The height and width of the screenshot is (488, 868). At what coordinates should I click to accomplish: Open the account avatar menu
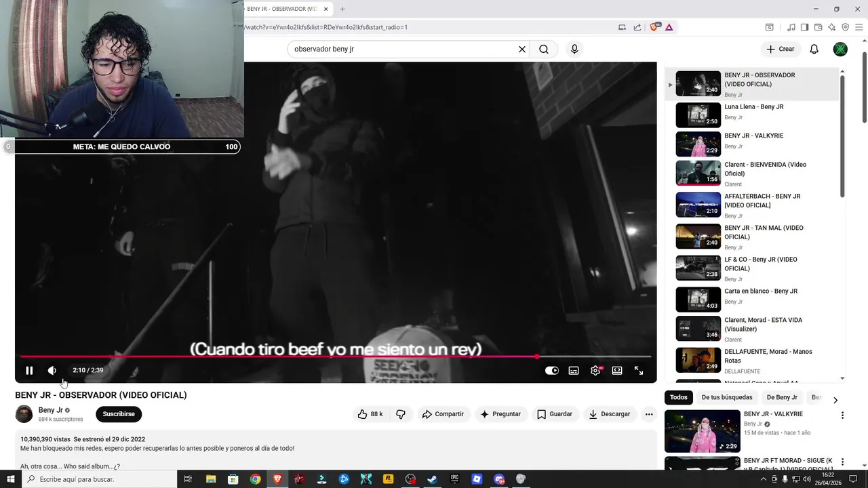click(x=840, y=49)
